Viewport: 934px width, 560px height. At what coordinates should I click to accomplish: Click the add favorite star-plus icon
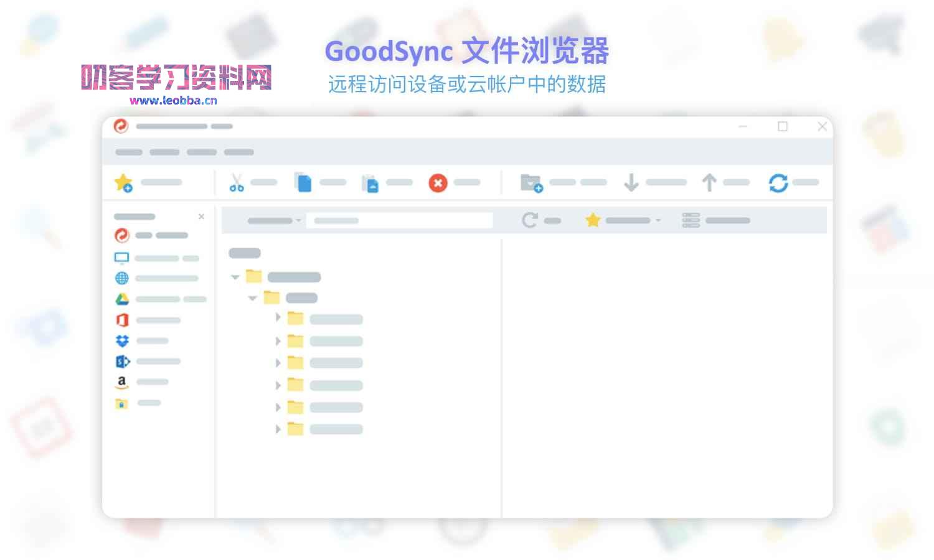pos(123,183)
